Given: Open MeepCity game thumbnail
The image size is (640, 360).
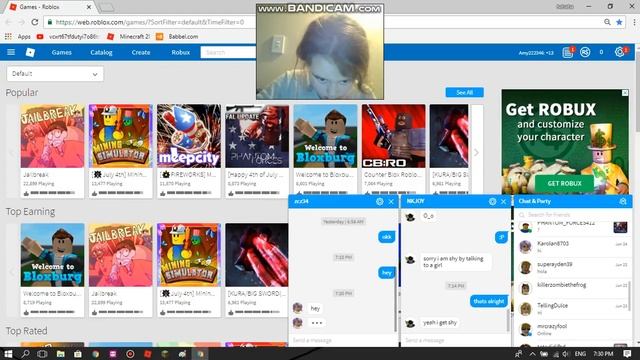Looking at the screenshot, I should click(189, 136).
